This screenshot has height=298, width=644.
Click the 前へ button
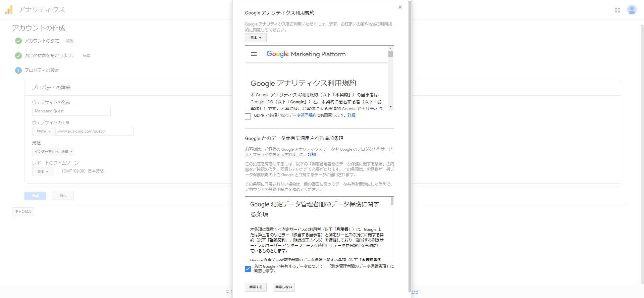tap(63, 196)
